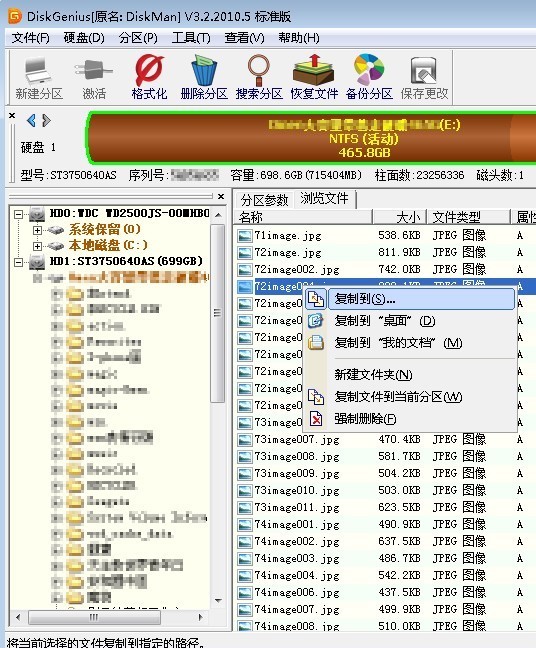Switch to the 分区参数 tab
536x648 pixels.
pyautogui.click(x=264, y=200)
